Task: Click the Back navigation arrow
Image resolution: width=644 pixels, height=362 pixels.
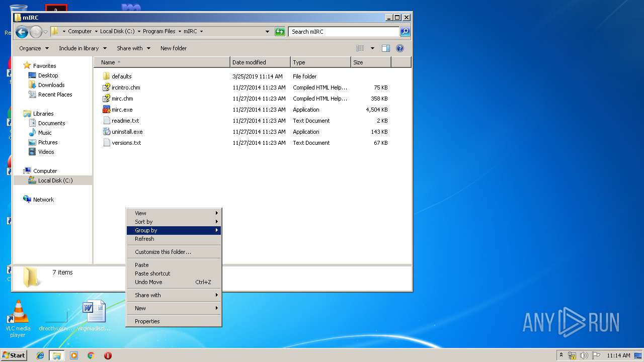Action: click(x=22, y=32)
